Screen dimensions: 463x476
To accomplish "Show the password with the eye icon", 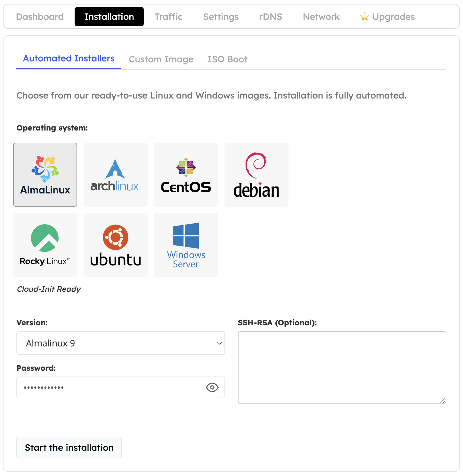I will [212, 387].
